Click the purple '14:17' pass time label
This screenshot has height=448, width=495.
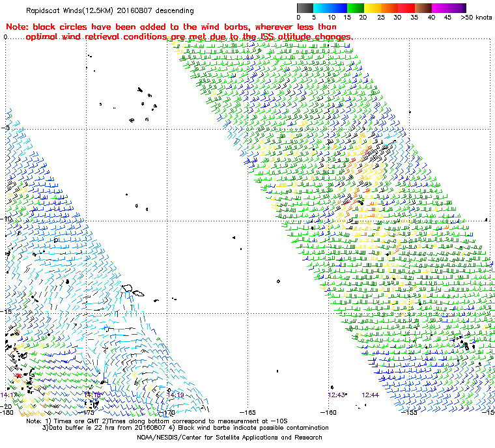(8, 395)
